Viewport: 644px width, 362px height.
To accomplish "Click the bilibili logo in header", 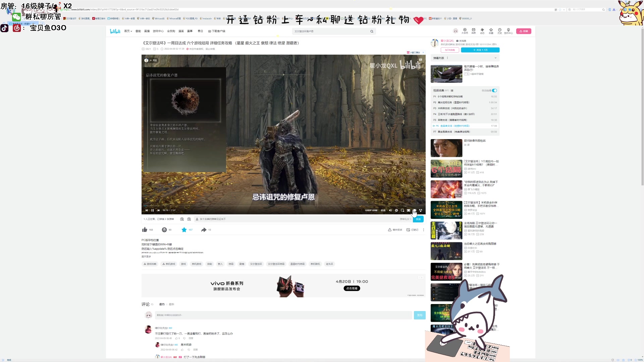I will (115, 31).
